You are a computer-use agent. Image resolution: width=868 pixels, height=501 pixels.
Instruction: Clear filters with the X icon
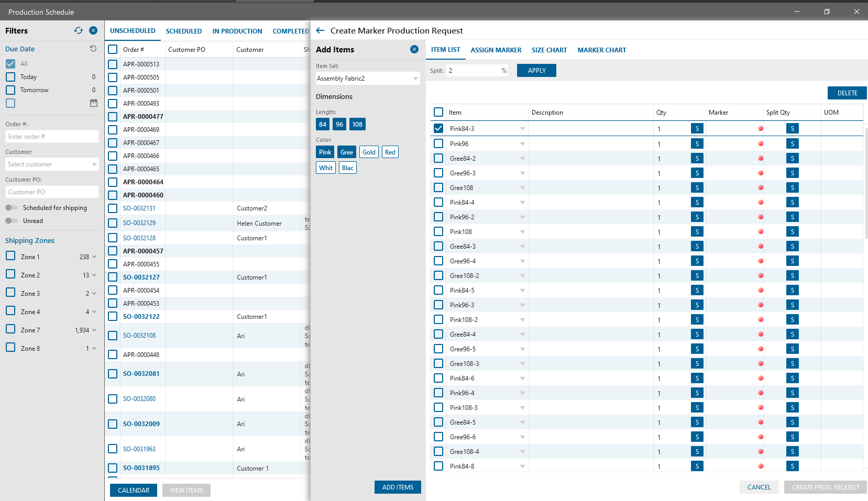tap(93, 30)
